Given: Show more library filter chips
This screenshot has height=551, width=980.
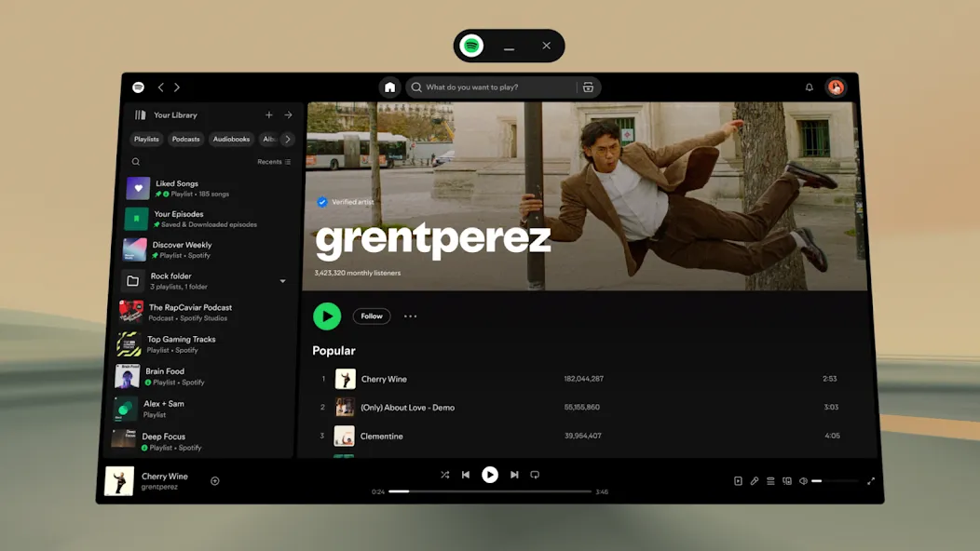Looking at the screenshot, I should (x=288, y=140).
